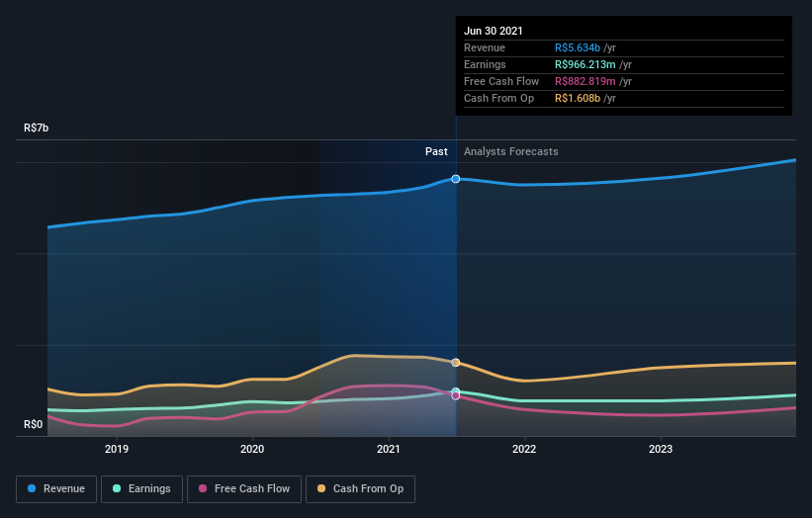Click the pink Free Cash Flow legend dot
Viewport: 812px width, 518px height.
tap(203, 488)
